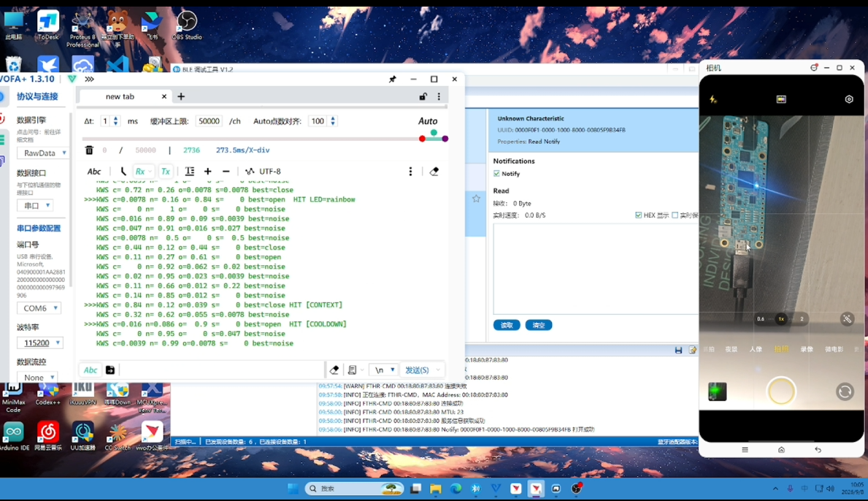Switch camera to 录像 mode

pos(807,349)
